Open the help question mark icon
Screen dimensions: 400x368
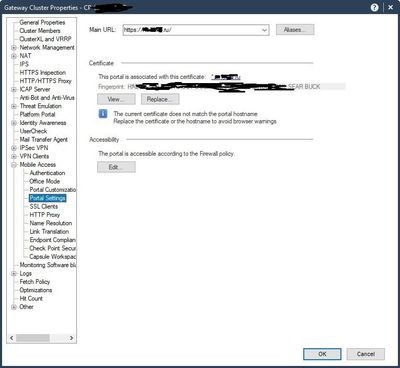(374, 7)
